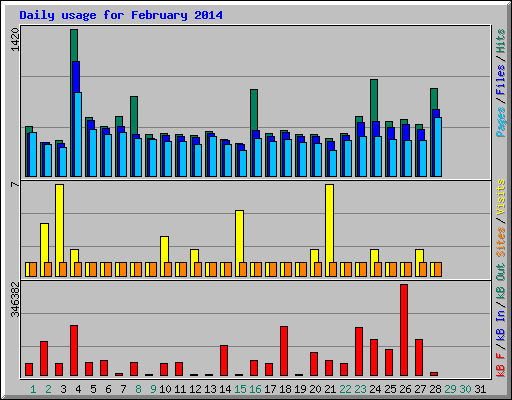Click the red kB bar for day 23
512x400 pixels.
pyautogui.click(x=359, y=352)
